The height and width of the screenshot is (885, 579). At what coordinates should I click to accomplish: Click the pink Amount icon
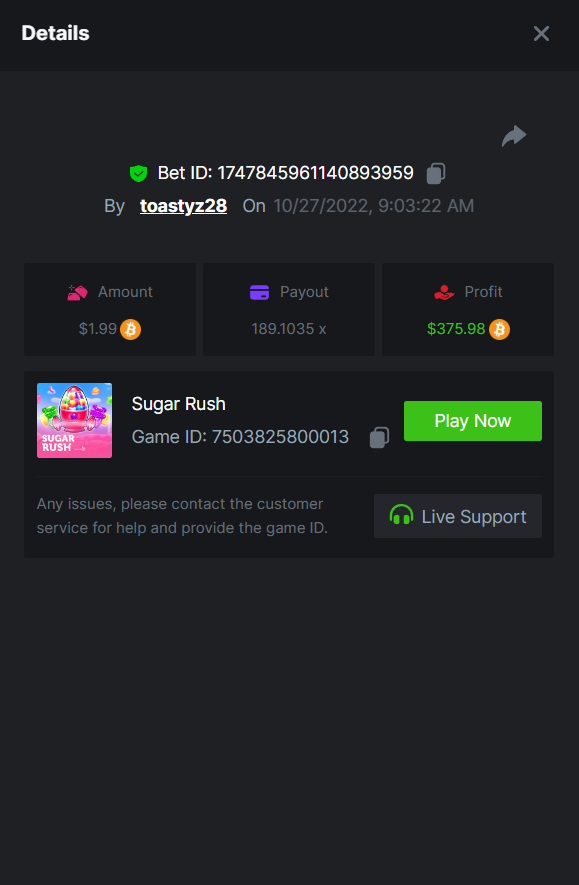pos(77,292)
